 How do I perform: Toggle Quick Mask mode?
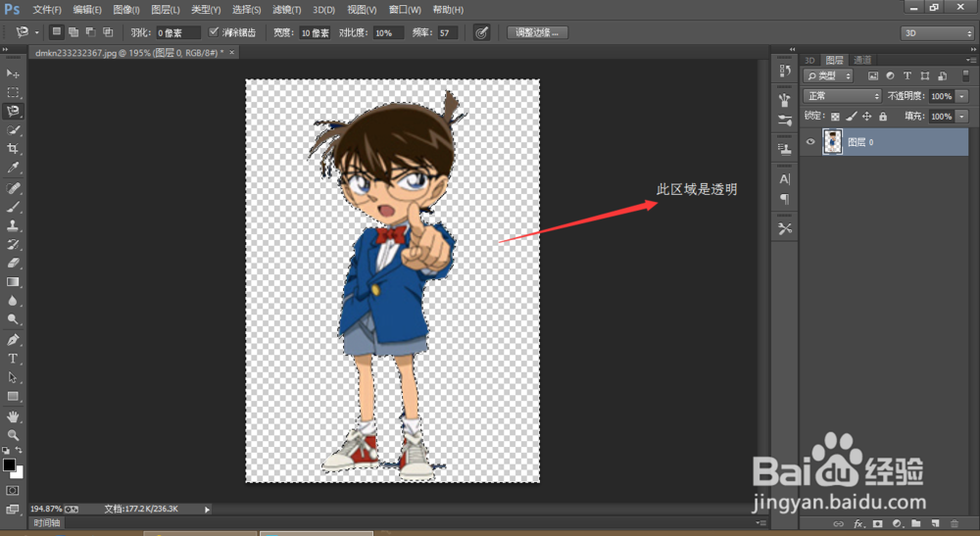(x=13, y=490)
